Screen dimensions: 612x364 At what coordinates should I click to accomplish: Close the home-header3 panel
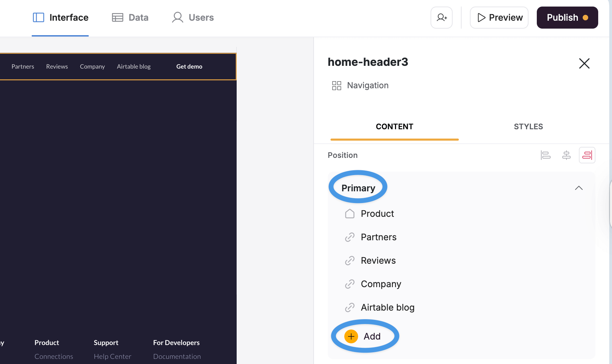tap(584, 63)
